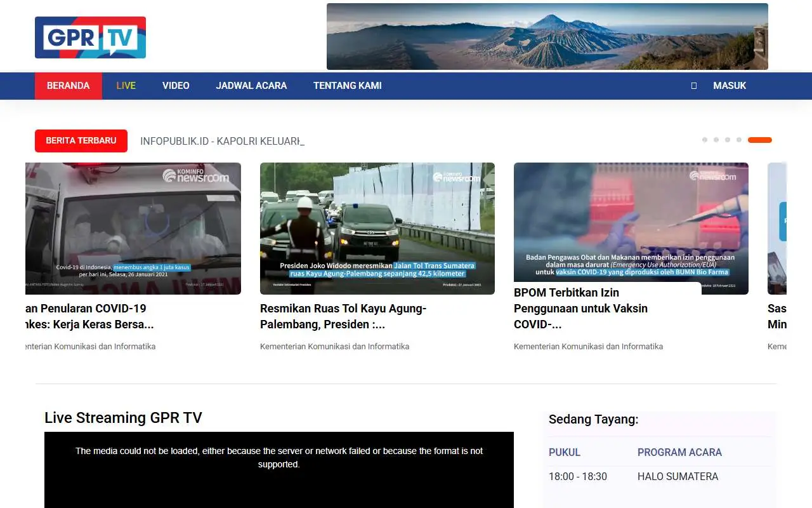The image size is (812, 508).
Task: Open the INFOPUBLIK.ID news ticker headline
Action: pos(222,141)
